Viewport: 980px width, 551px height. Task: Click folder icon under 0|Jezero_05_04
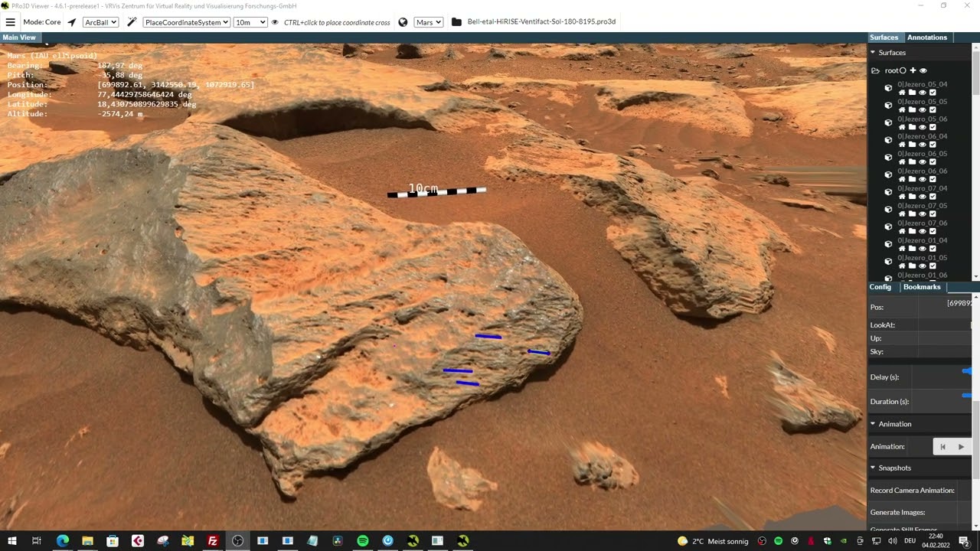912,93
